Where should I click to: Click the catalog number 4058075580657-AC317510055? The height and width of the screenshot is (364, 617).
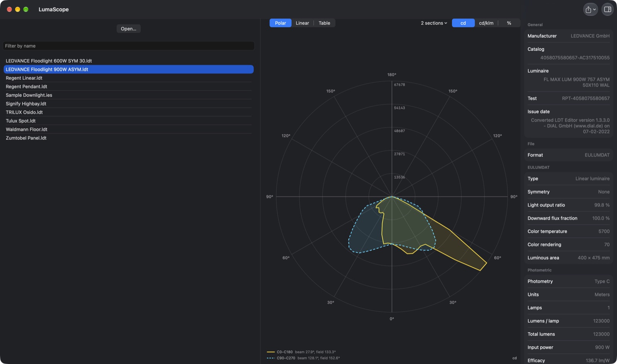pyautogui.click(x=575, y=58)
